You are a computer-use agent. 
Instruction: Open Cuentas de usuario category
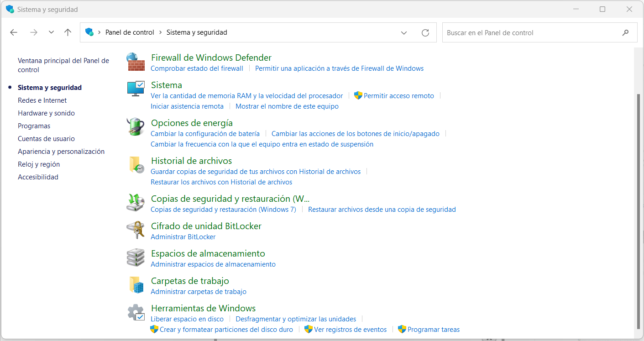coord(46,138)
